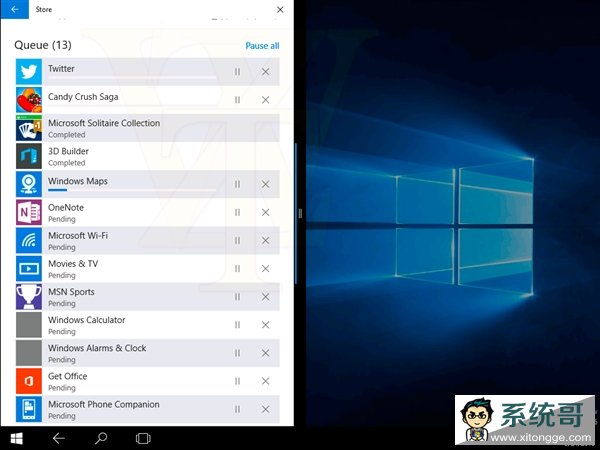This screenshot has height=450, width=600.
Task: Click the Queue (13) heading
Action: click(x=43, y=45)
